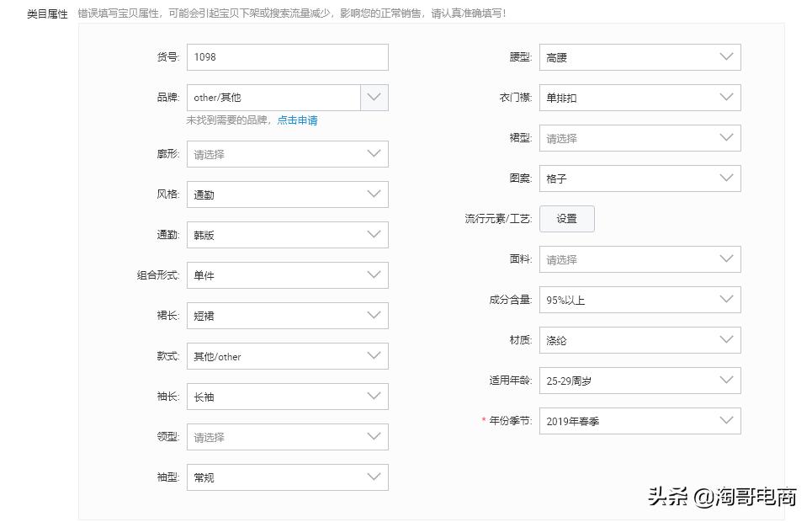Click the 设置 button for 流行元素/工艺
This screenshot has width=812, height=522.
pyautogui.click(x=566, y=218)
